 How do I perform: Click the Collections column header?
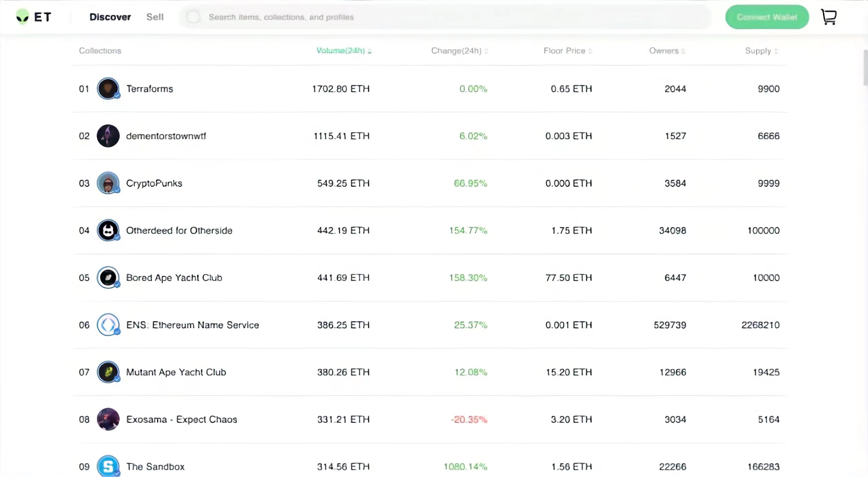[x=100, y=51]
